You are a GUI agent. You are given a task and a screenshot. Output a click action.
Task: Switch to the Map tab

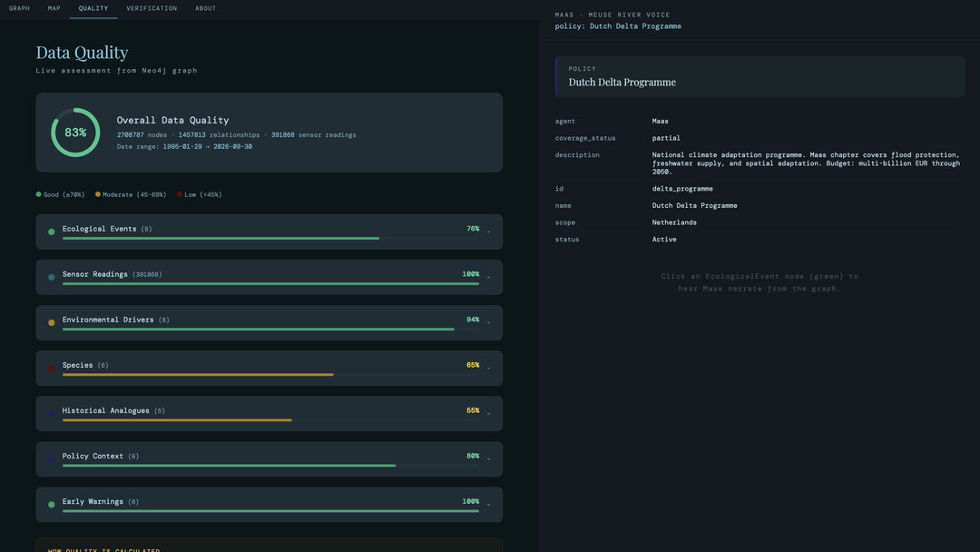pyautogui.click(x=54, y=8)
